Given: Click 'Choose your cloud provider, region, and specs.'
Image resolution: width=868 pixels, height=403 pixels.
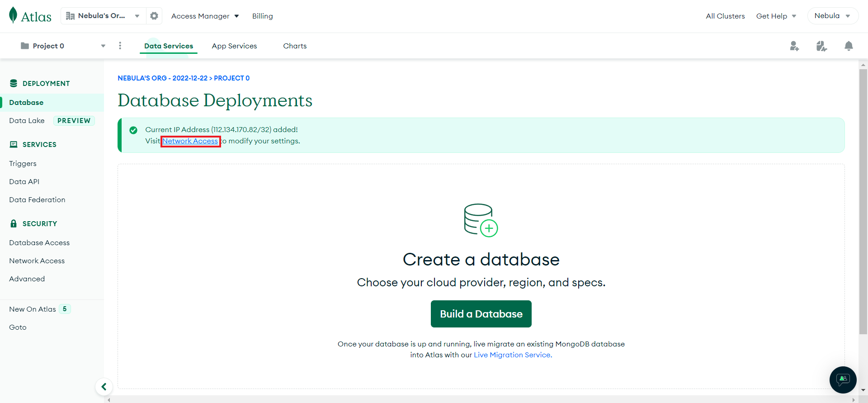Looking at the screenshot, I should point(481,282).
